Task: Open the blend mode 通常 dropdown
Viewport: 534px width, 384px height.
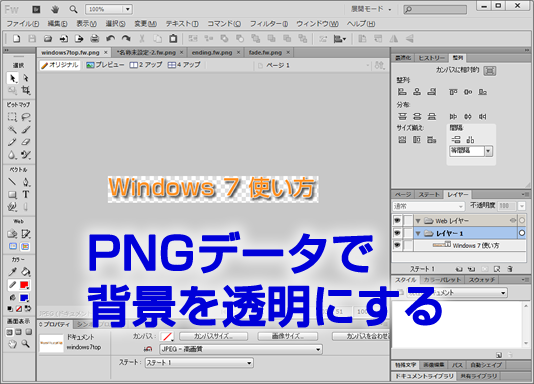Action: point(429,206)
